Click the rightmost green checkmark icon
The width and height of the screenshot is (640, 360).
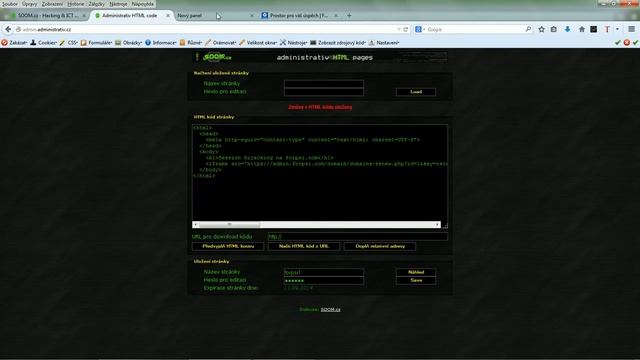[x=635, y=42]
